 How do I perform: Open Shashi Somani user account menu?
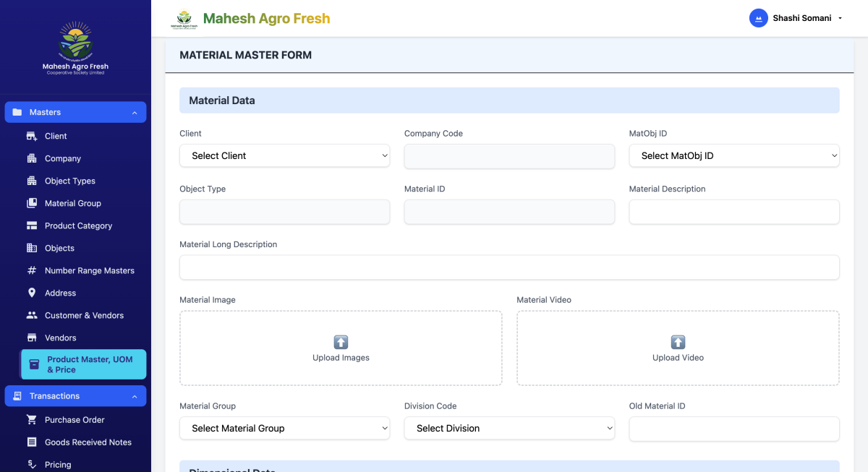pyautogui.click(x=802, y=18)
